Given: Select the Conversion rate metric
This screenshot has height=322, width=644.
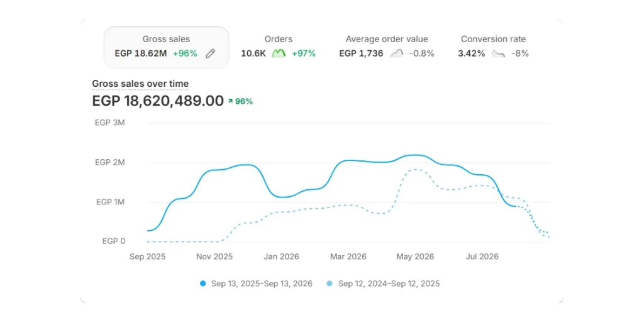Looking at the screenshot, I should (x=493, y=47).
